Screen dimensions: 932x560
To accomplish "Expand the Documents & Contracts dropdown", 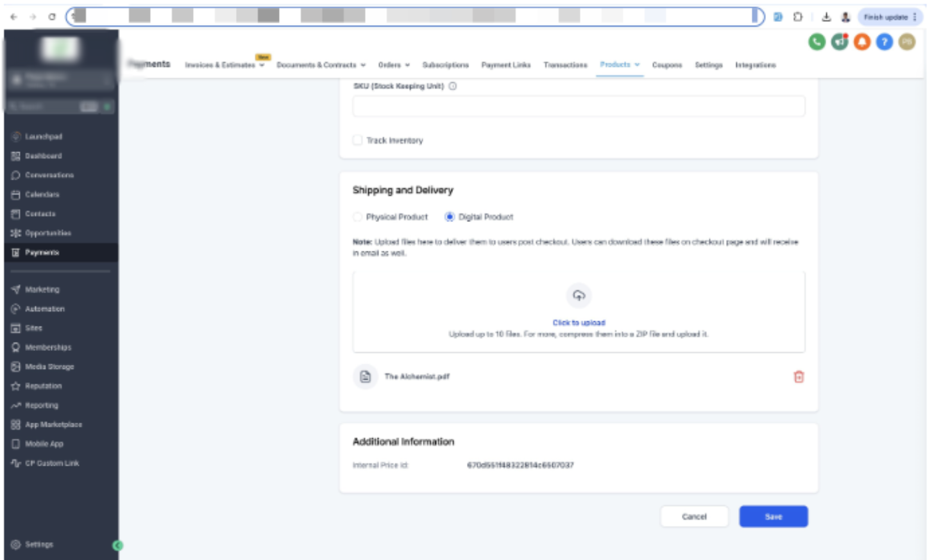I will [x=321, y=65].
